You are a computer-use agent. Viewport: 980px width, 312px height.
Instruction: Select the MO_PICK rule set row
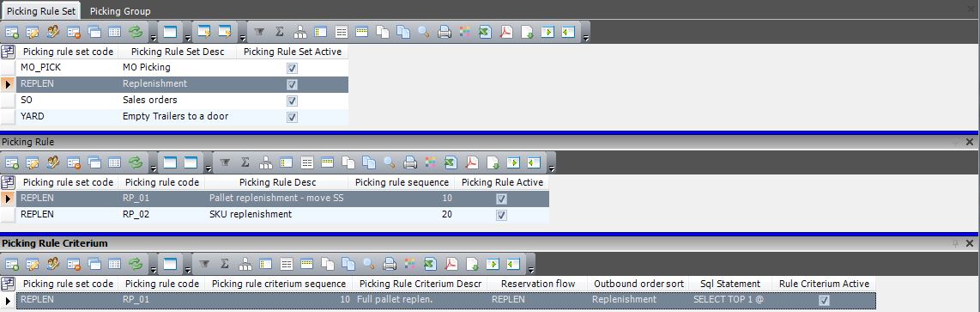[x=174, y=68]
